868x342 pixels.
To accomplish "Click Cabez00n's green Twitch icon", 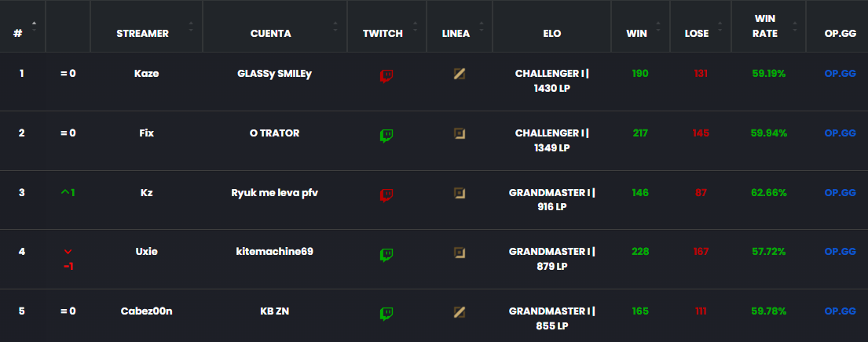I will pos(386,314).
